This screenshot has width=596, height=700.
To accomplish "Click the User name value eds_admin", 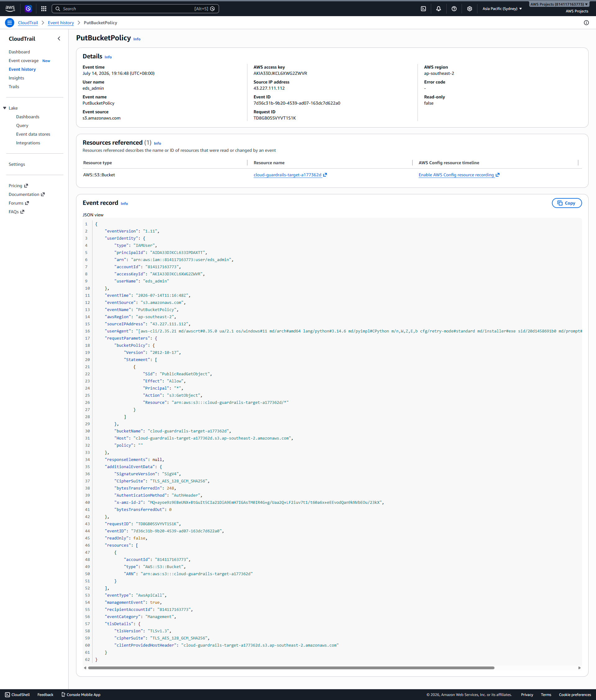I will click(x=93, y=88).
